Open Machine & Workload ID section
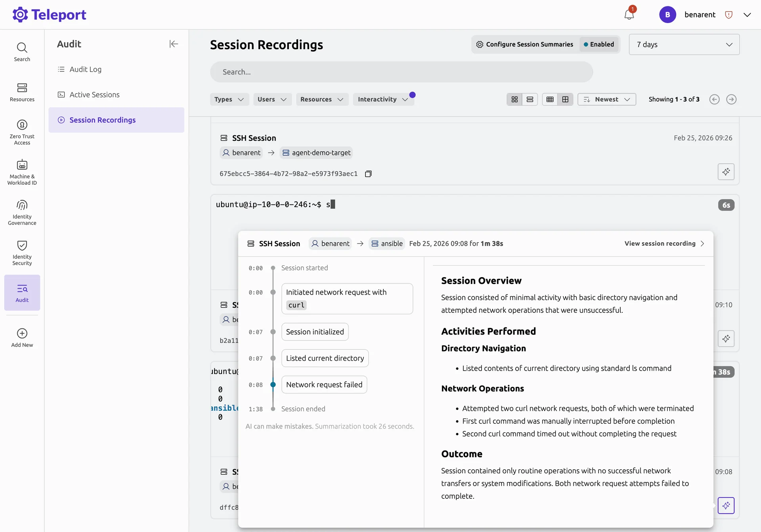Screen dimensions: 761x532 click(x=22, y=172)
